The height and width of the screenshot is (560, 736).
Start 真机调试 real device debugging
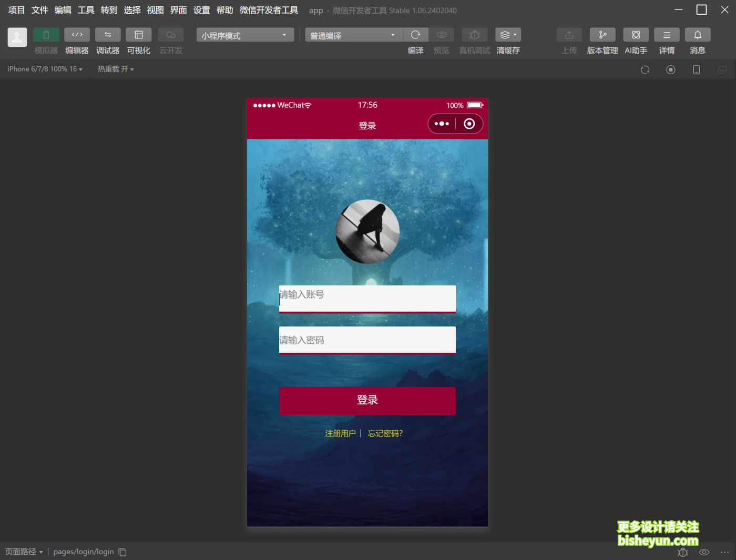[474, 35]
